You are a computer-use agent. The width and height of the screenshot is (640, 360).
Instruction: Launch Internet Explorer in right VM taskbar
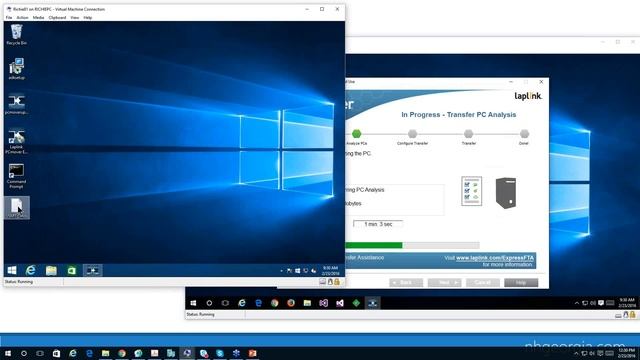tap(242, 303)
